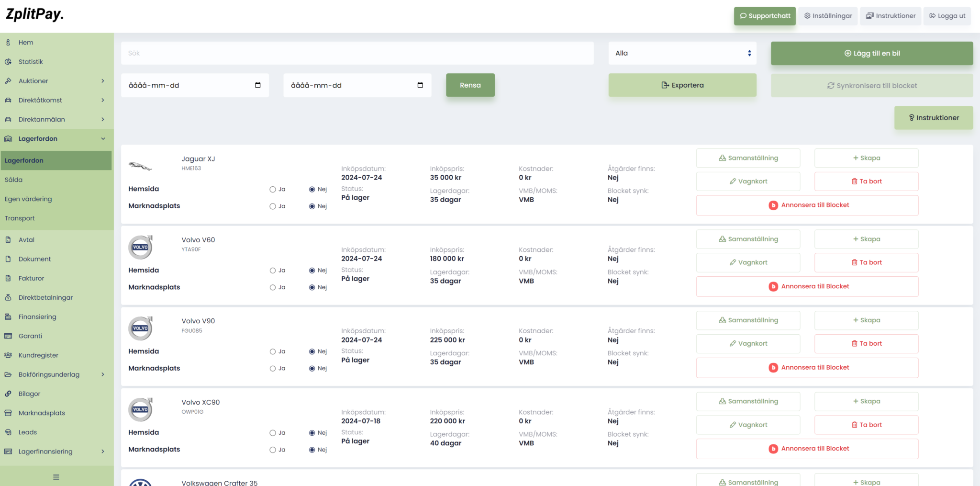Click into the Sök search field

pyautogui.click(x=357, y=53)
